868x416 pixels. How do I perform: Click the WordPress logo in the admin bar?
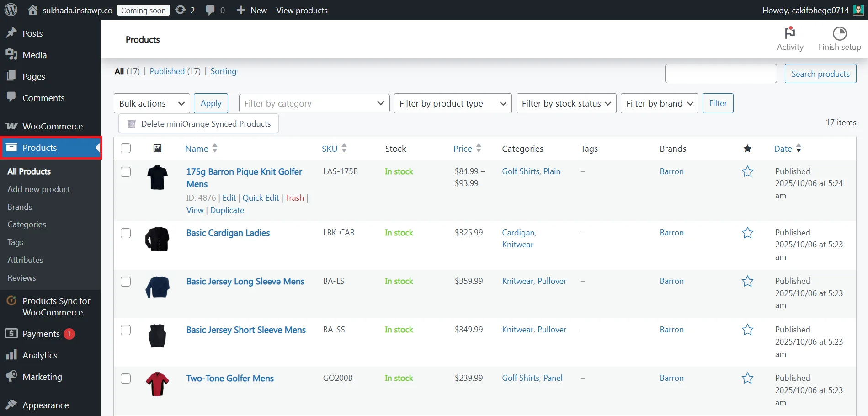[10, 10]
